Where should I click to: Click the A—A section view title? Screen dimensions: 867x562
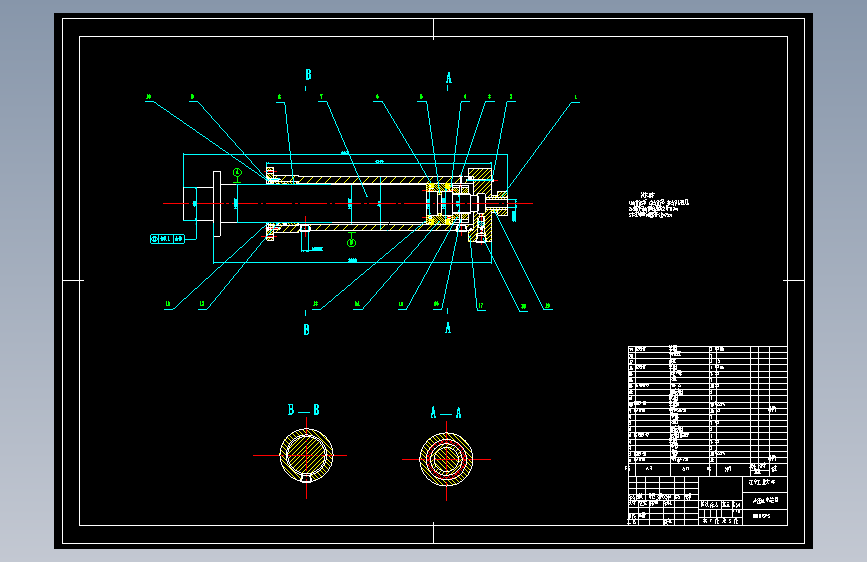coord(446,413)
